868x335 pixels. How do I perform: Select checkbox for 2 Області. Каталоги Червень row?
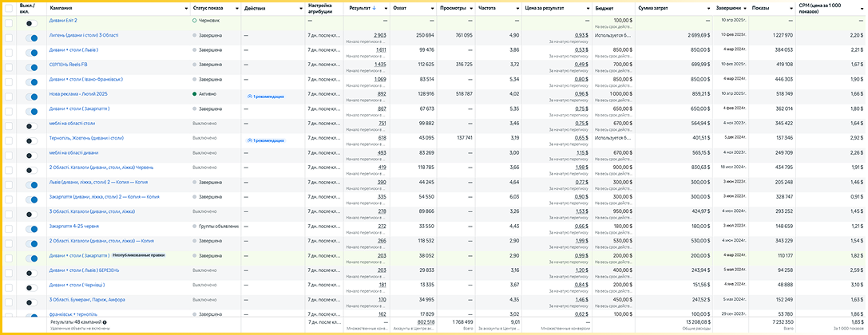(8, 170)
